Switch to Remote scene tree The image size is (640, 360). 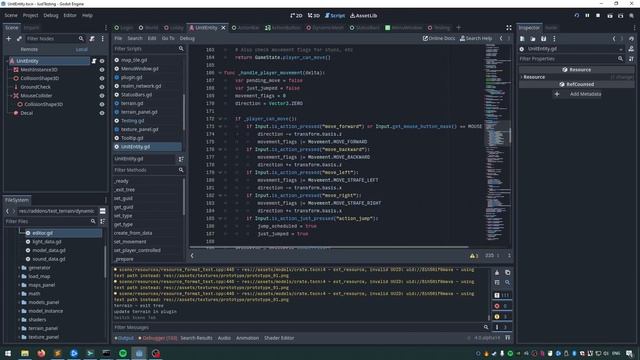29,49
